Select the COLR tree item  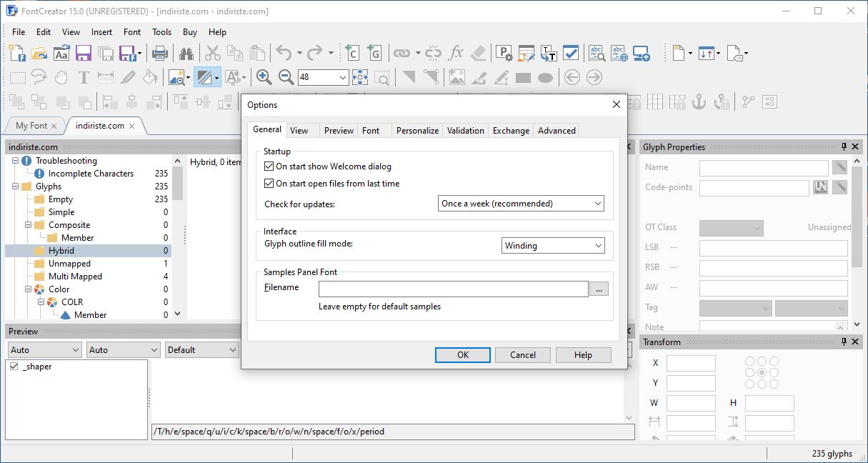tap(72, 302)
